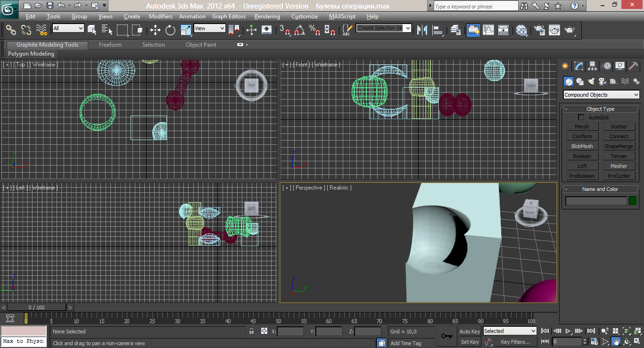Switch to the Freeform ribbon tab
The image size is (644, 348).
110,45
